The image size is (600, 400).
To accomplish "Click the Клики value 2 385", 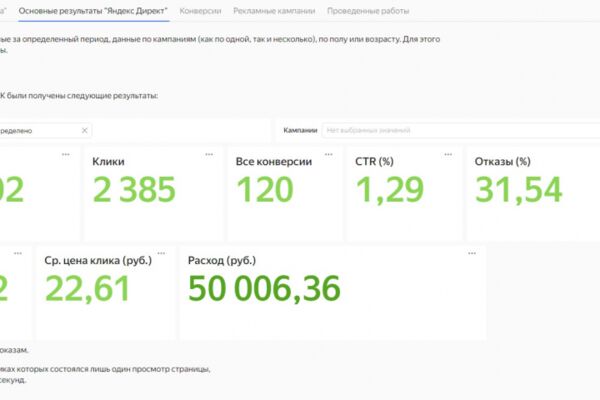I will click(x=134, y=189).
